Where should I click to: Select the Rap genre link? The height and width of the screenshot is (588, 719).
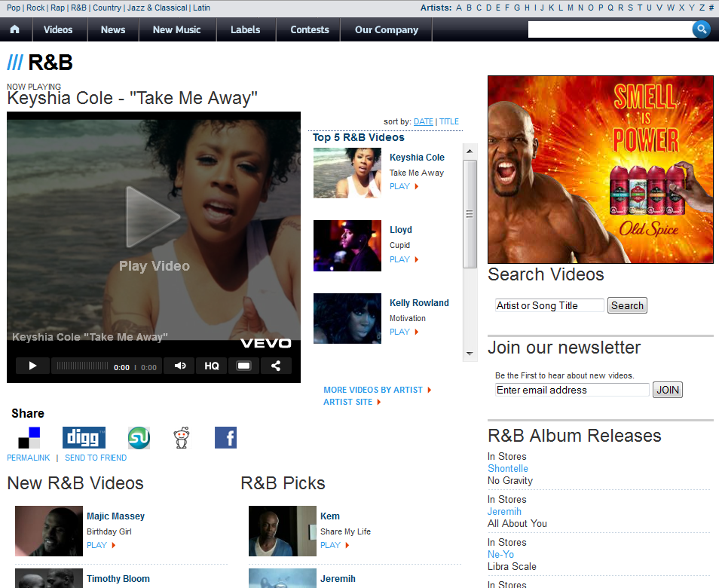pos(58,8)
